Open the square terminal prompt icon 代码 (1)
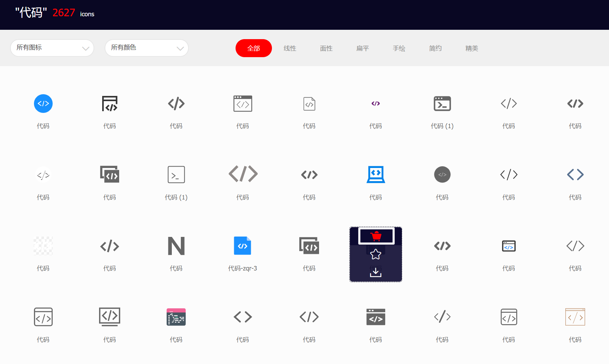Screen dimensions: 609x364 (176, 175)
